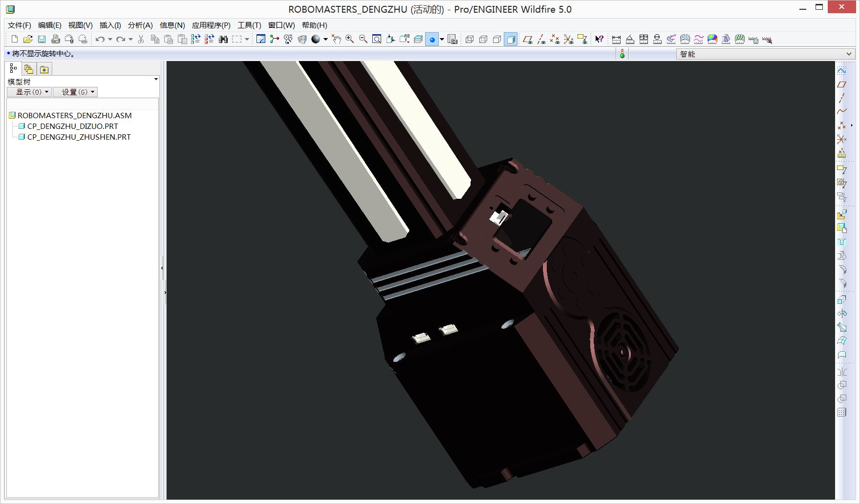Switch to Hidden Line display mode
This screenshot has height=504, width=860.
click(x=483, y=39)
